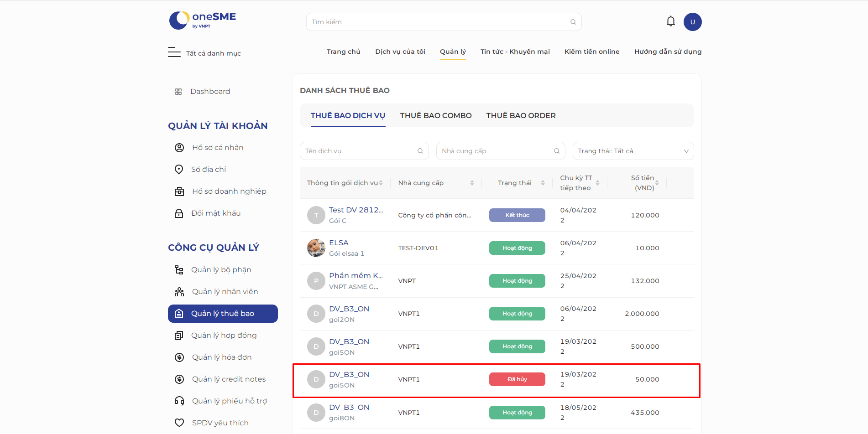
Task: Open Tất cả danh mục link
Action: [213, 53]
